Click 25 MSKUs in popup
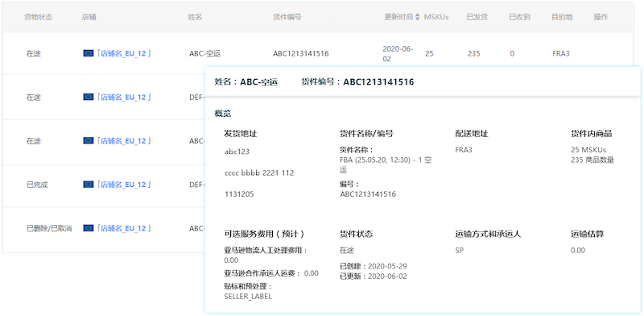The width and height of the screenshot is (644, 316). click(588, 150)
